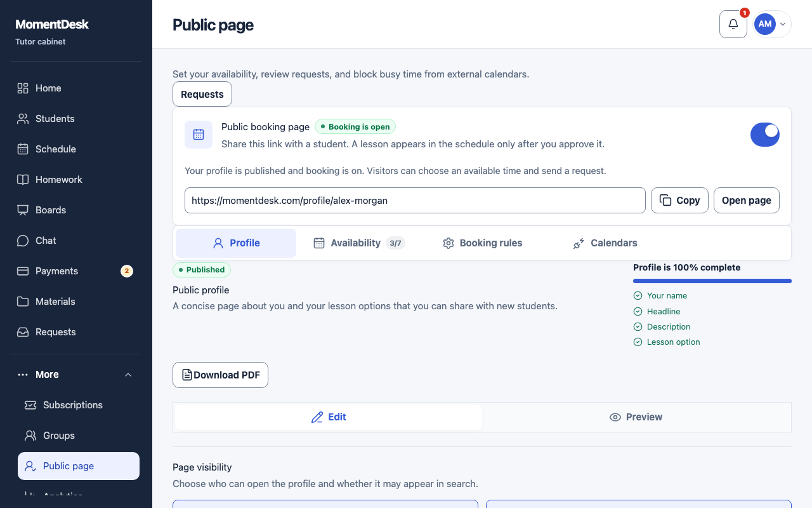Click the "Page visibility" heading
Screen dimensions: 812x508
(x=202, y=467)
